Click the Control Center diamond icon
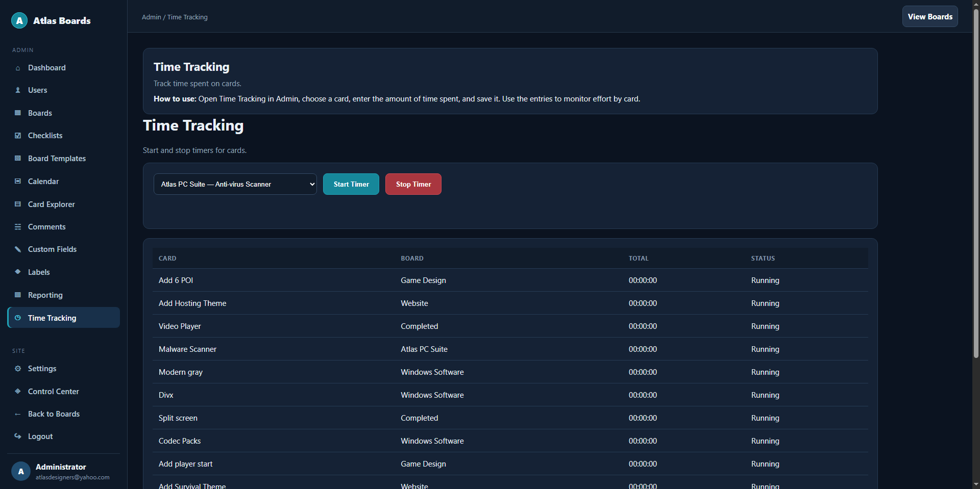The width and height of the screenshot is (980, 489). point(18,392)
